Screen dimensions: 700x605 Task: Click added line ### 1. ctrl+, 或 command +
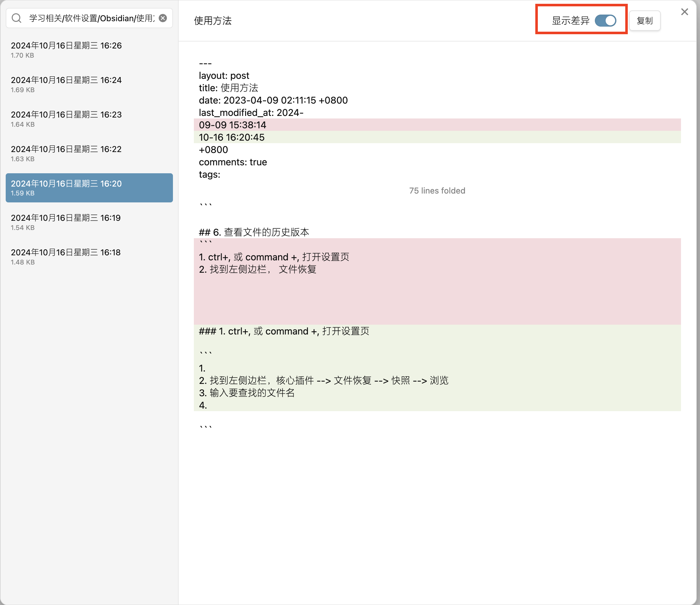(x=284, y=331)
